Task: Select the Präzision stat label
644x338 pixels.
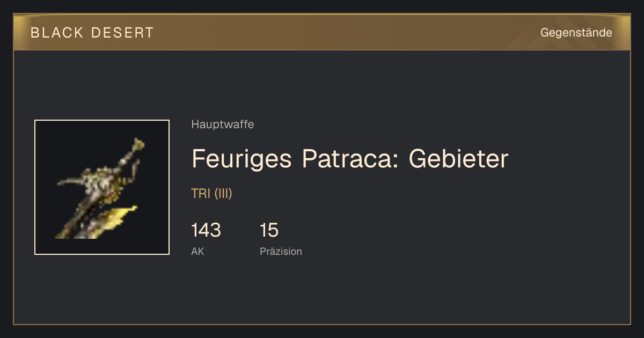Action: tap(281, 252)
